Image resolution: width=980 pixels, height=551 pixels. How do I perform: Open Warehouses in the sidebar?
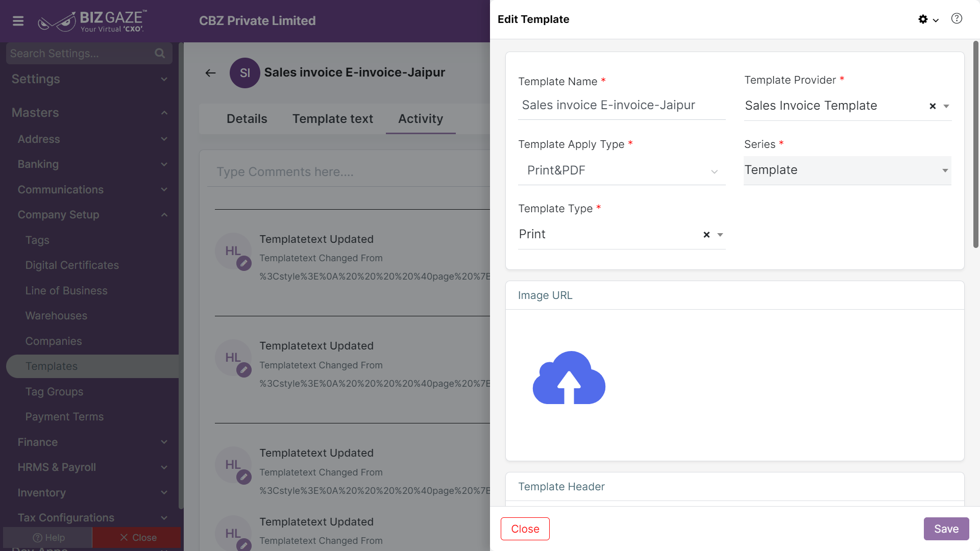[56, 316]
